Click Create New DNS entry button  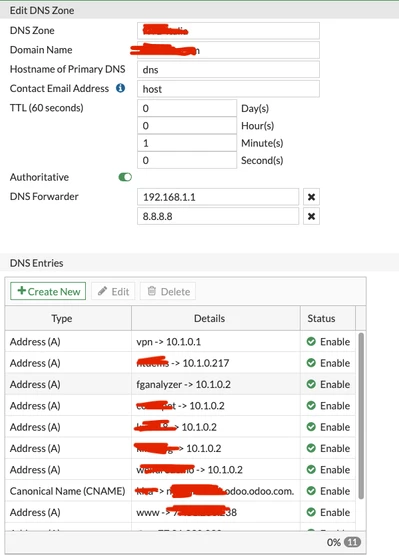point(48,291)
